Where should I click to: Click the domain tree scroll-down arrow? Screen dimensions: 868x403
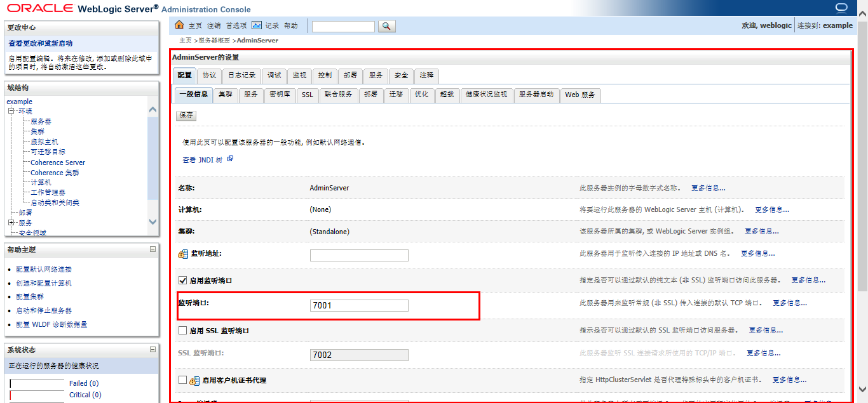coord(153,221)
